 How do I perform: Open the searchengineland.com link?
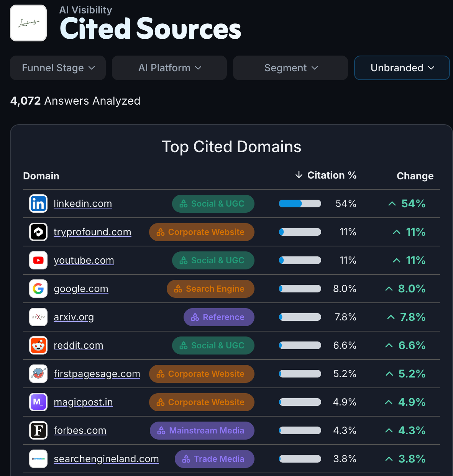click(x=106, y=459)
